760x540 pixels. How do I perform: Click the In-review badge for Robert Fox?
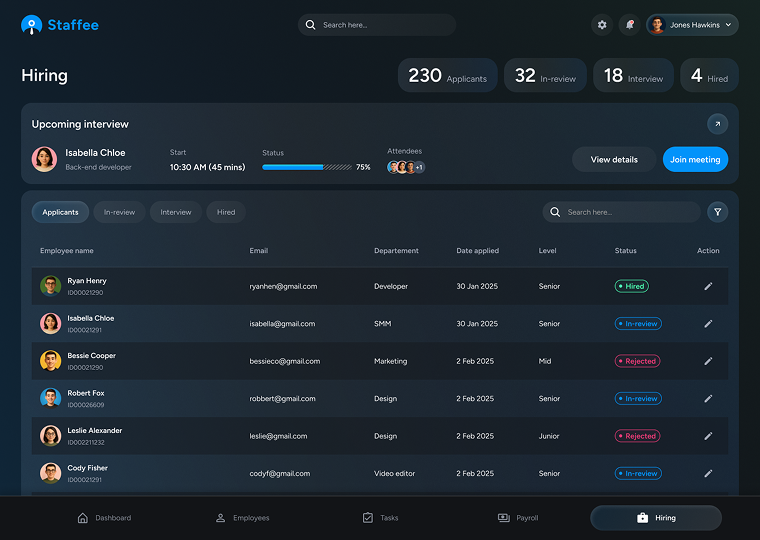638,398
